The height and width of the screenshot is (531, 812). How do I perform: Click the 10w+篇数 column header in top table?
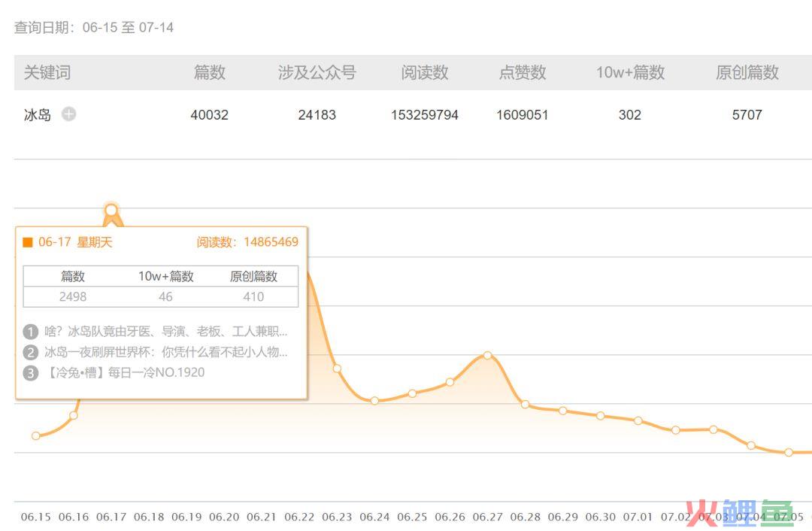pyautogui.click(x=630, y=72)
